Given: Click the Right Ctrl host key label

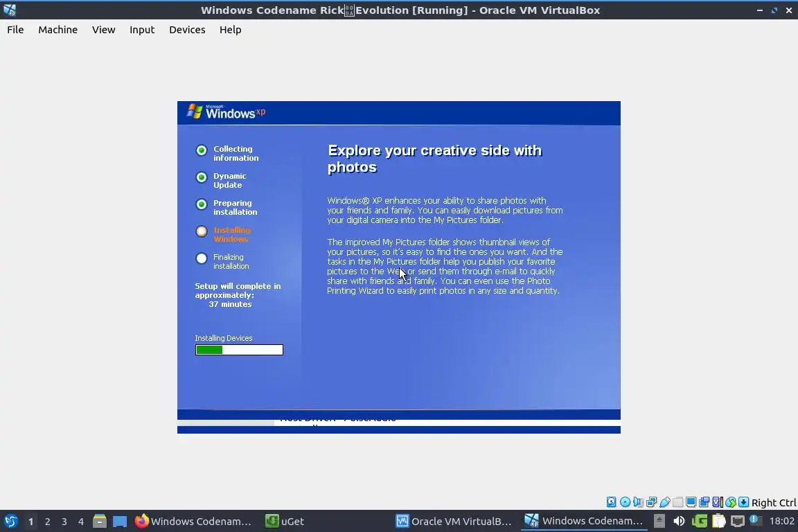Looking at the screenshot, I should pos(774,503).
